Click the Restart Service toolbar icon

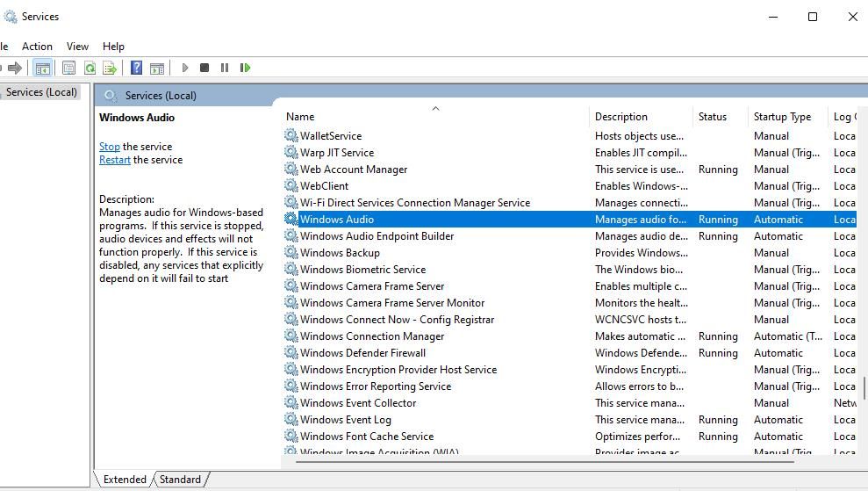pos(245,68)
